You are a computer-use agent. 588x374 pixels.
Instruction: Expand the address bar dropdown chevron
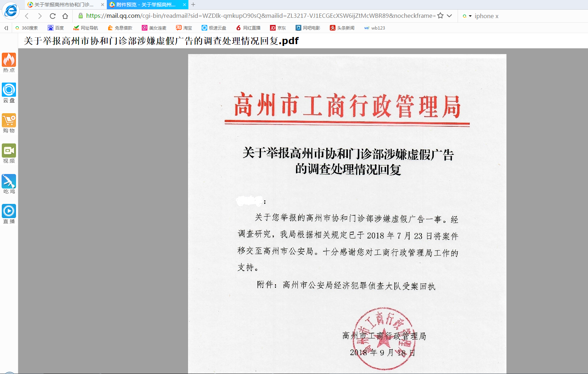pos(449,16)
